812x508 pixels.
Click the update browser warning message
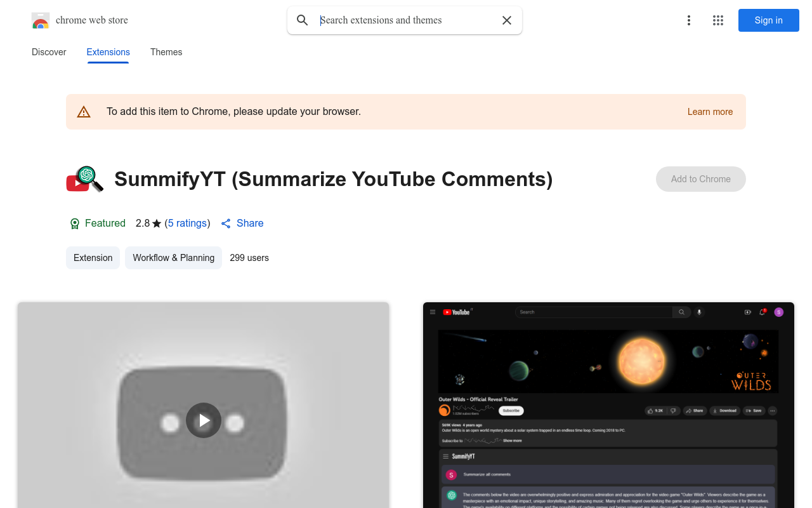(x=233, y=112)
